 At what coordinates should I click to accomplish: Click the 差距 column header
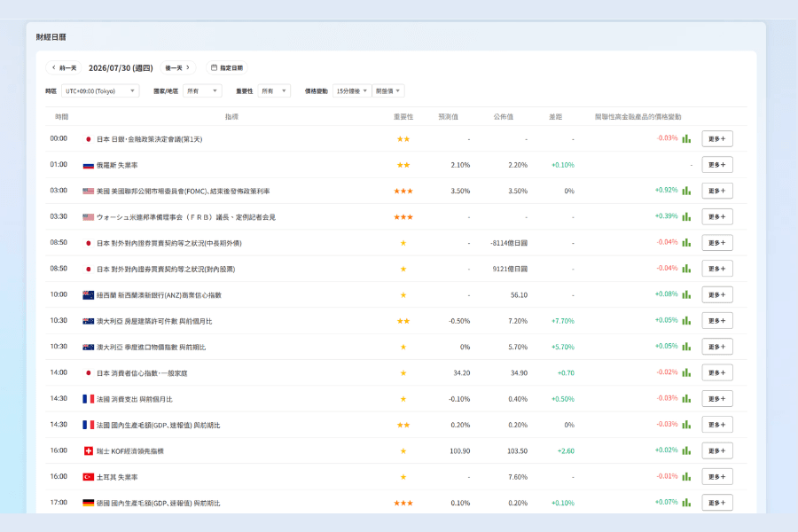555,116
